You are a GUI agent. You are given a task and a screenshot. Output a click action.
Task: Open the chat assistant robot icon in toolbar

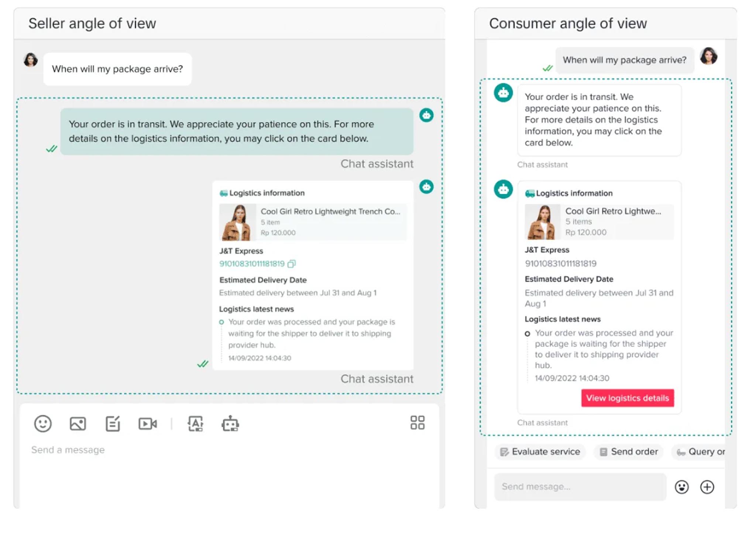pyautogui.click(x=230, y=423)
